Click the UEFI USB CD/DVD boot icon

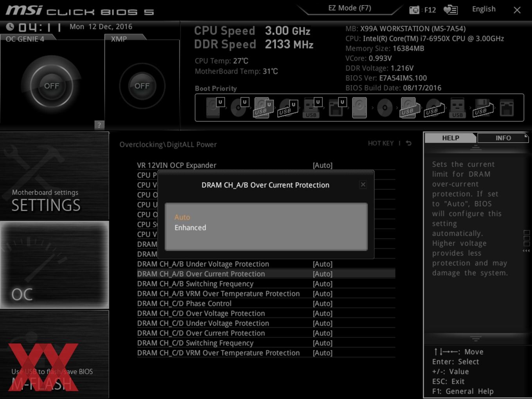pyautogui.click(x=288, y=108)
